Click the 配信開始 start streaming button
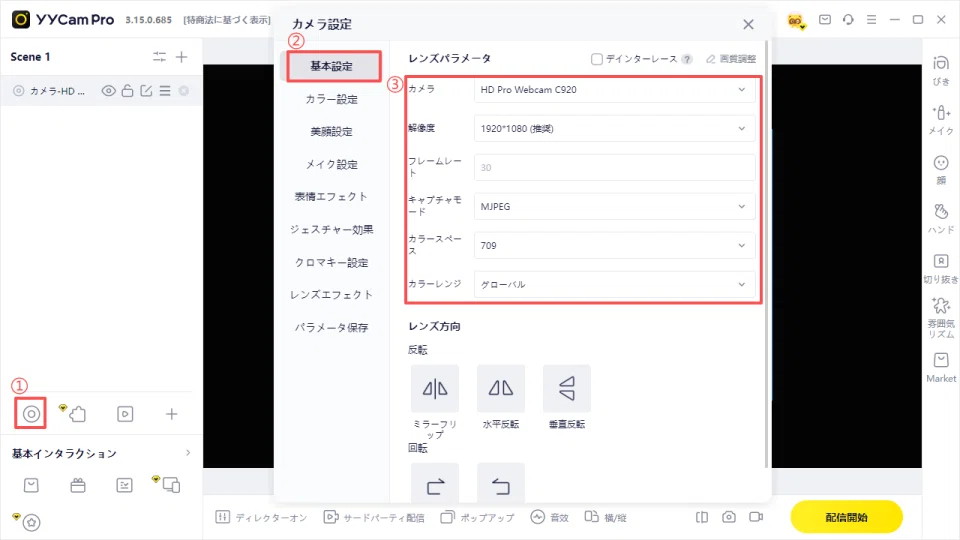 [846, 517]
